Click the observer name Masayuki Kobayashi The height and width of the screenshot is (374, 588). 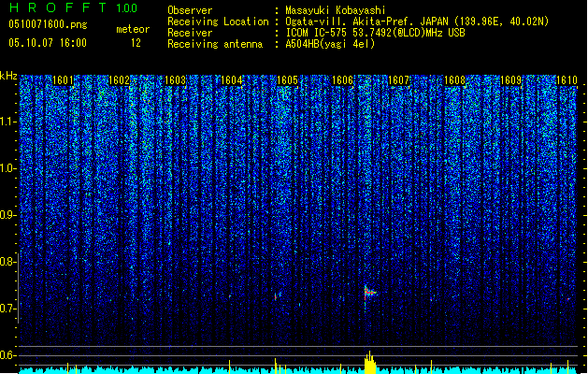tap(336, 10)
